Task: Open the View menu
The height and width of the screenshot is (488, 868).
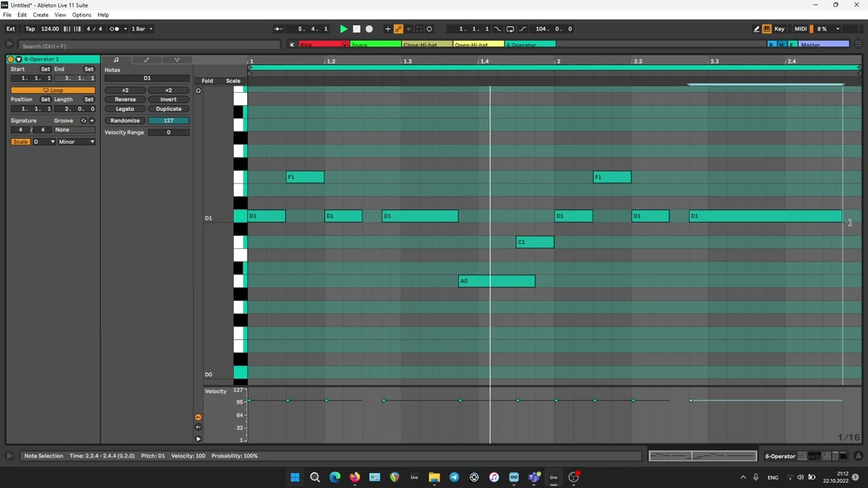Action: click(x=60, y=15)
